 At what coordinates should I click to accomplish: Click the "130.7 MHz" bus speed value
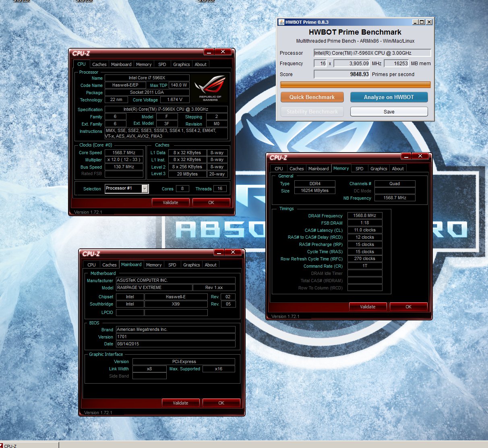point(124,167)
